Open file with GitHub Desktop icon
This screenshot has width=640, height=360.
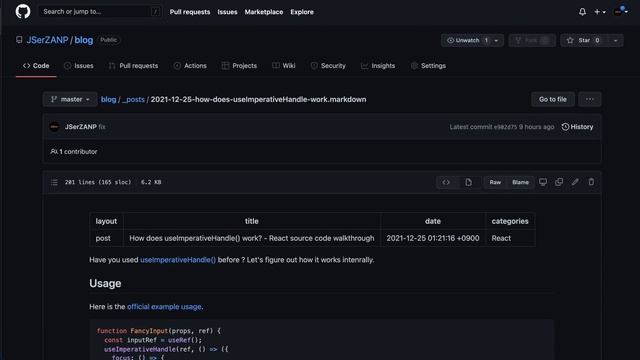pyautogui.click(x=543, y=182)
